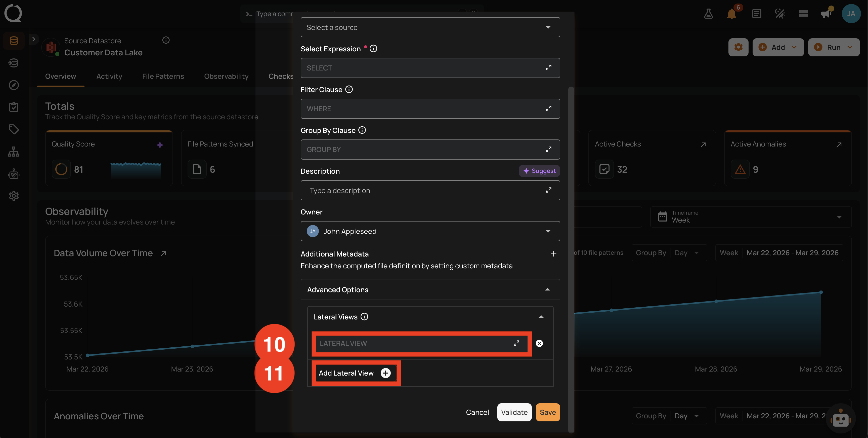Open the Explore compass icon in sidebar
The image size is (868, 438).
pyautogui.click(x=14, y=85)
